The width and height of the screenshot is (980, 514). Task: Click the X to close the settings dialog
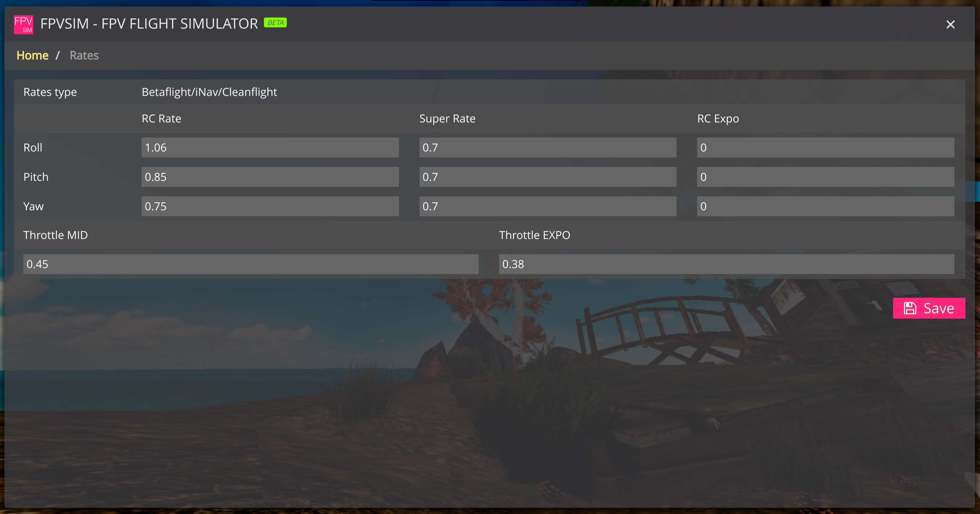950,24
